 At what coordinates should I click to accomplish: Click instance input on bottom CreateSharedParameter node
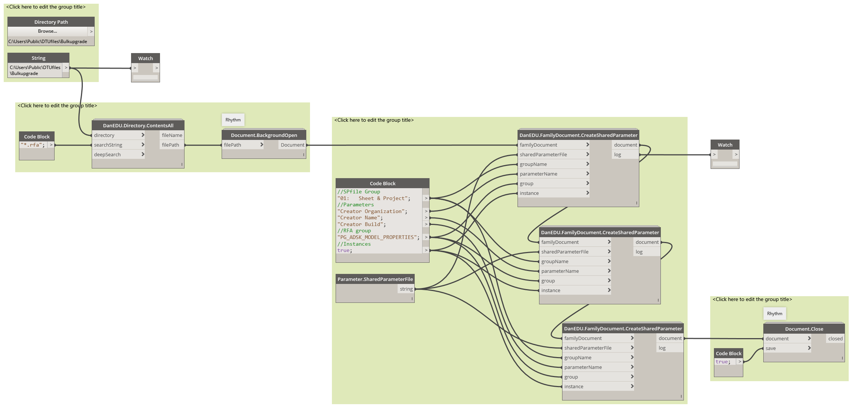click(x=598, y=386)
